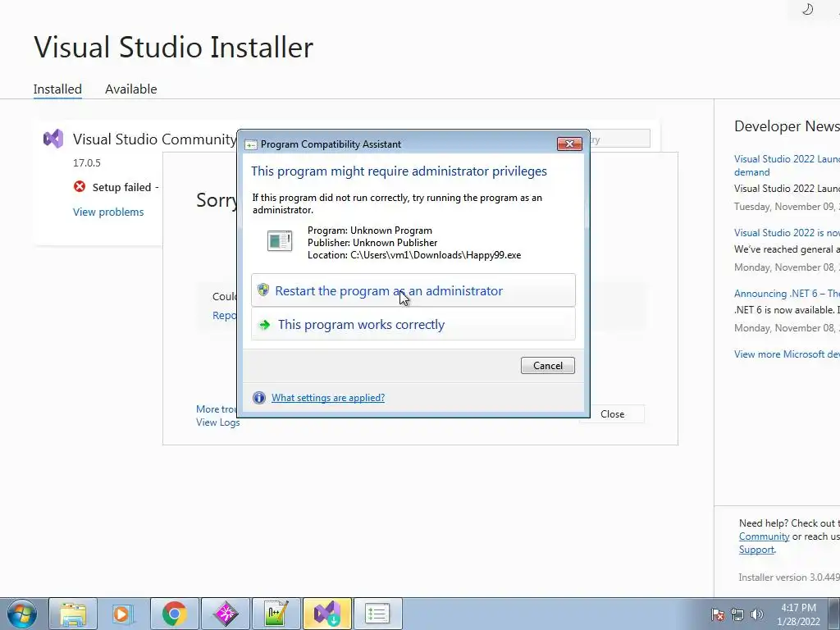Restart the program as an administrator
The width and height of the screenshot is (840, 630).
[413, 291]
